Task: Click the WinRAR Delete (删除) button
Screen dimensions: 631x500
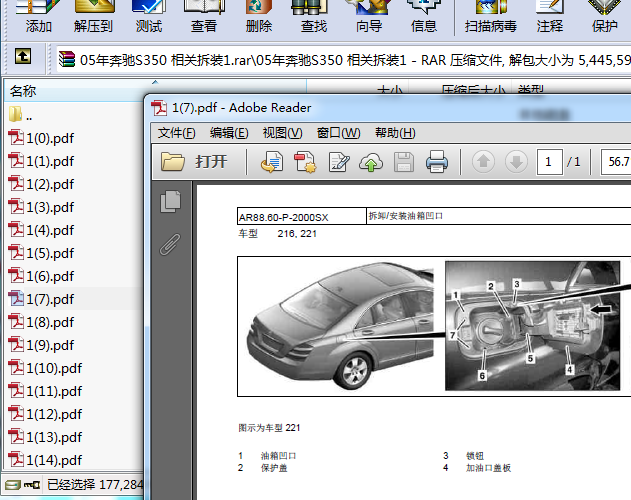Action: point(259,17)
